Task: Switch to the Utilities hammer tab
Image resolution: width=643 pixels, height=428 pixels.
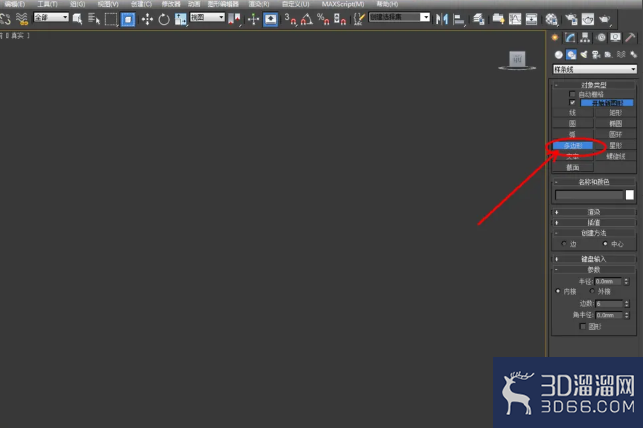Action: pos(630,38)
